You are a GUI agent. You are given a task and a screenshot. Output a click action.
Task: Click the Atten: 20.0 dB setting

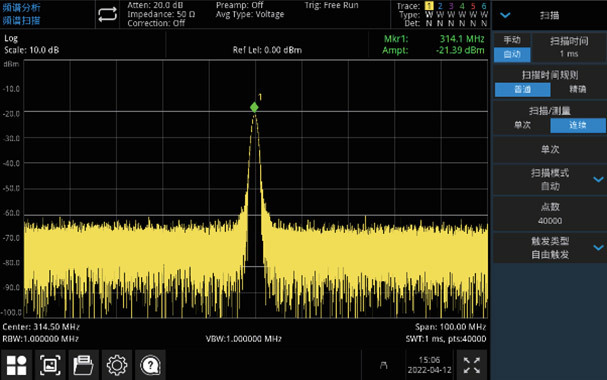(x=155, y=5)
